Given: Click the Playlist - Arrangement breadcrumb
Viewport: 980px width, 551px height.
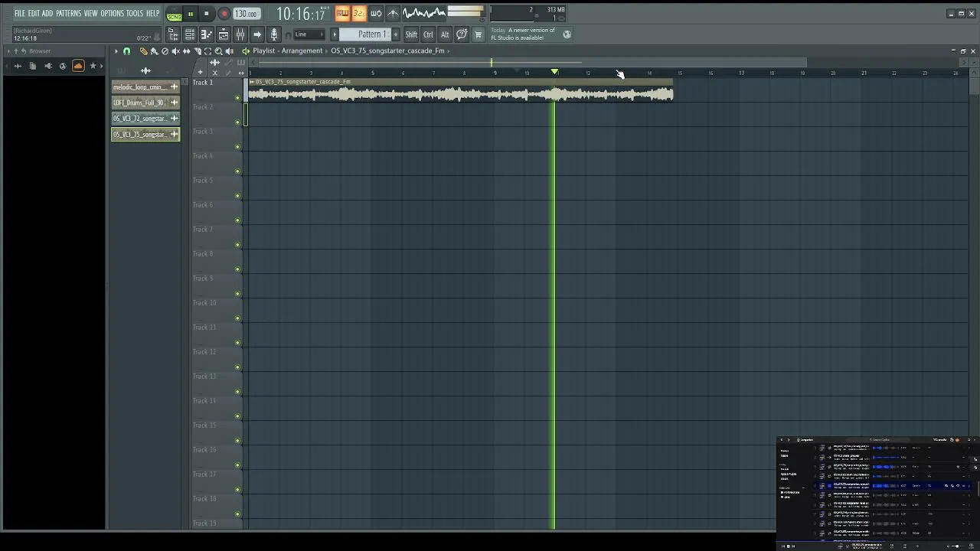Looking at the screenshot, I should (x=288, y=51).
